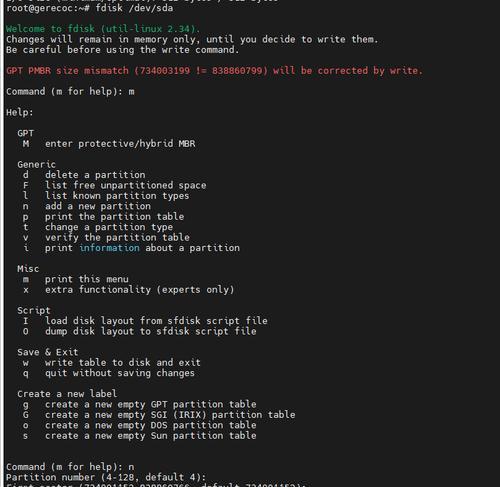Click the 'Partition number (4-128, default 4)' prompt
The width and height of the screenshot is (500, 487).
pos(106,477)
